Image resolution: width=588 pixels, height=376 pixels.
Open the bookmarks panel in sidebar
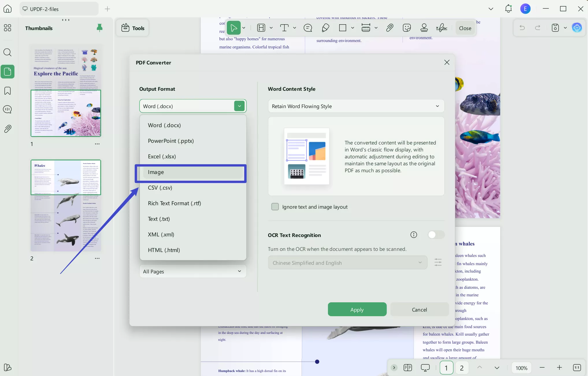click(8, 91)
